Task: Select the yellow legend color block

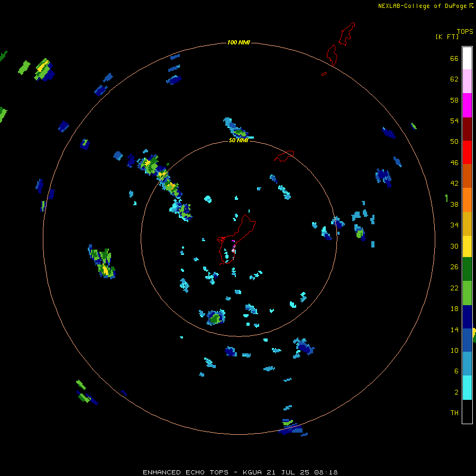Action: pos(467,246)
